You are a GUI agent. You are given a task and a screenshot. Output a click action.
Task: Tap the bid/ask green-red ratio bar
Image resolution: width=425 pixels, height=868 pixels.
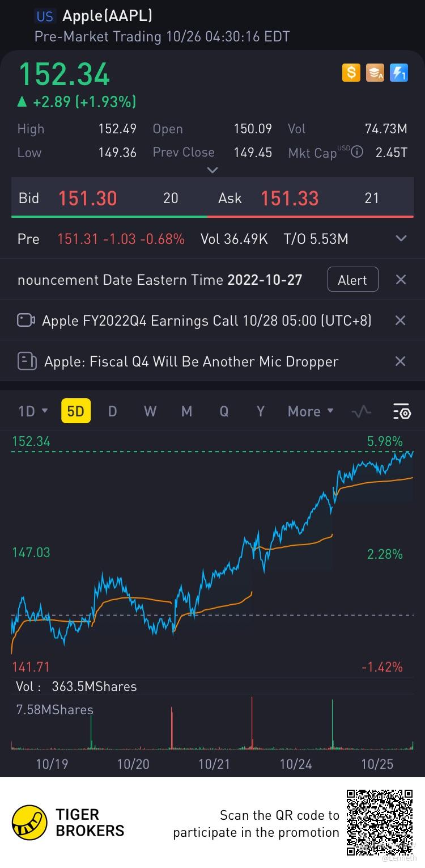(212, 216)
